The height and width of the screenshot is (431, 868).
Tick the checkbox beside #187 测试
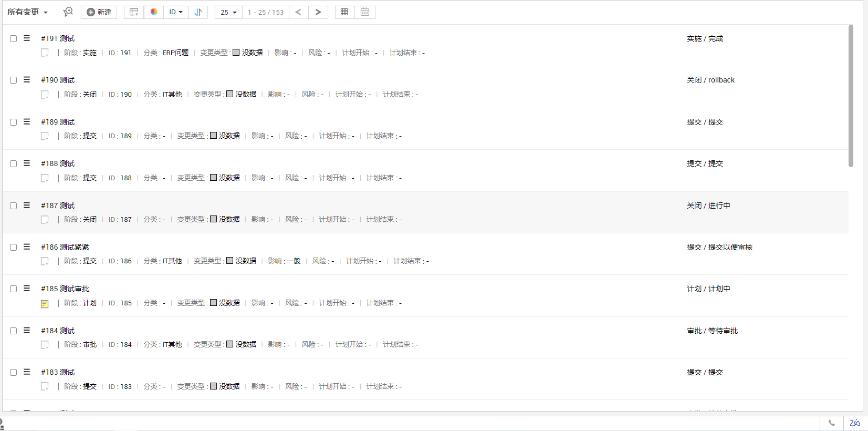tap(14, 206)
